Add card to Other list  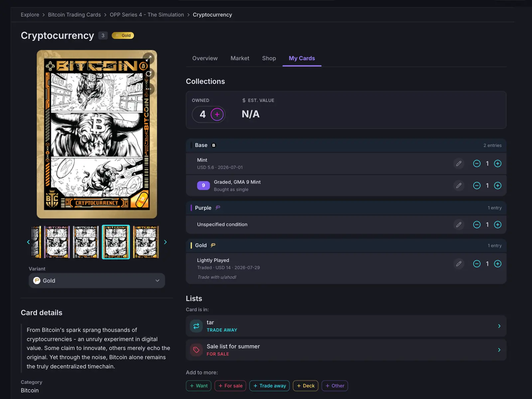click(x=335, y=386)
